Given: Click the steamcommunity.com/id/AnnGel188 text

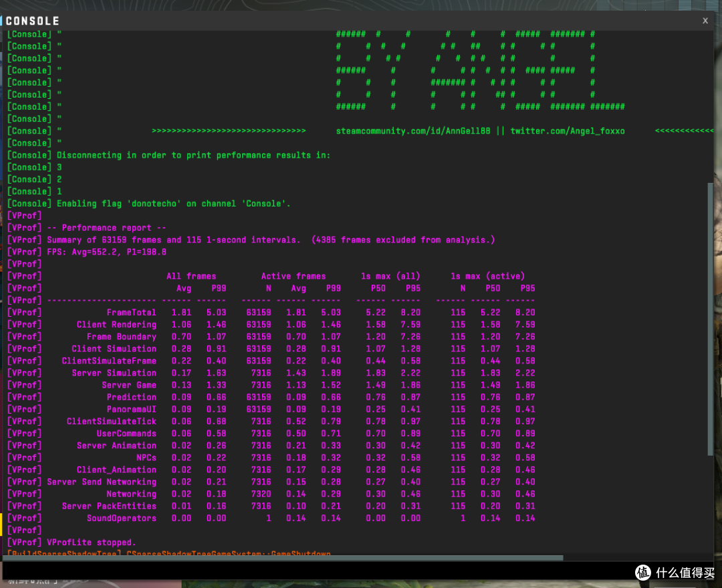Looking at the screenshot, I should 413,131.
